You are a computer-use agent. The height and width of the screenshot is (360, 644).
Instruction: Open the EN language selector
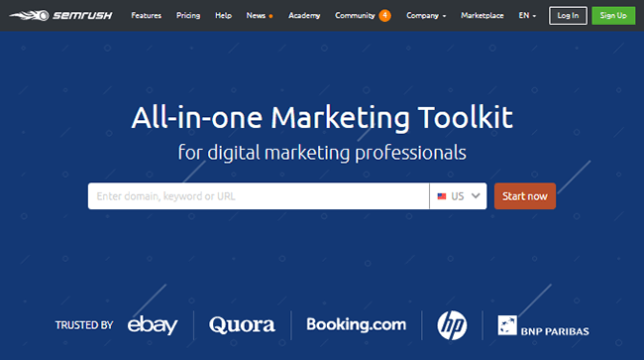(x=527, y=16)
